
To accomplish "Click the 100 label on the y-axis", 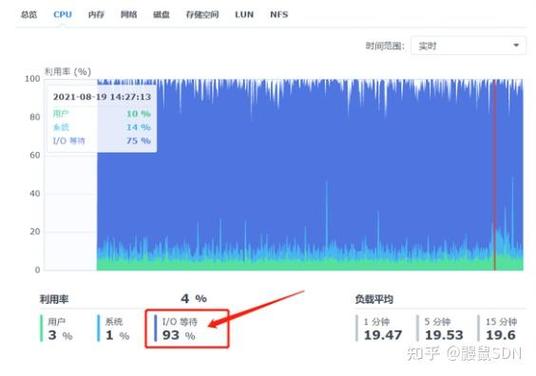I will pyautogui.click(x=32, y=79).
